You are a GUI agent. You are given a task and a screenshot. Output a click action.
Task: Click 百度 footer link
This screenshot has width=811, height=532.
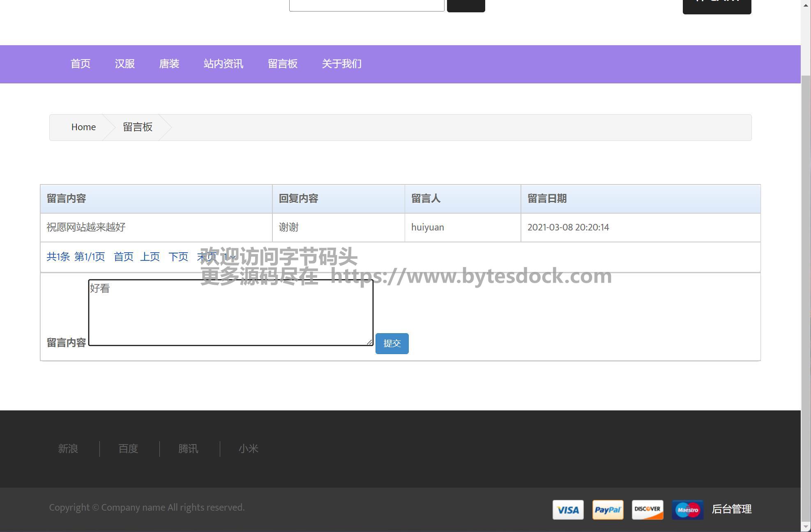click(128, 449)
